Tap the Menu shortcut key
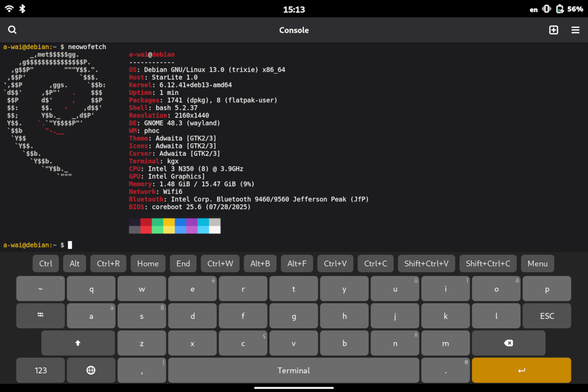This screenshot has height=392, width=588. click(x=537, y=263)
